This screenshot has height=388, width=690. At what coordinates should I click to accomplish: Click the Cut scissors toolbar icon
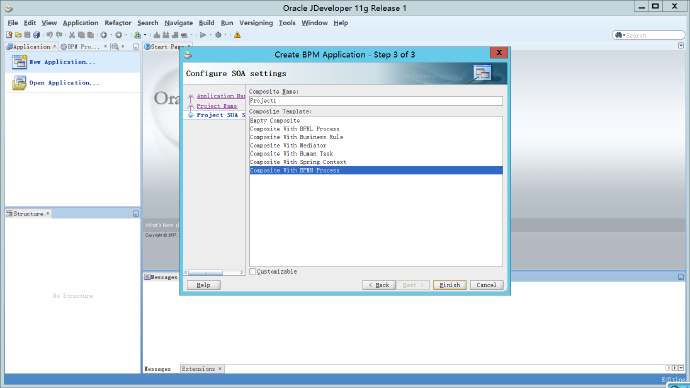[72, 35]
